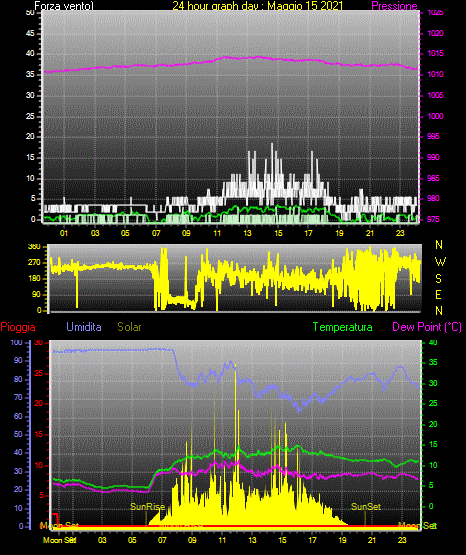The width and height of the screenshot is (466, 555).
Task: Click wind direction axis value 360
Action: [34, 247]
